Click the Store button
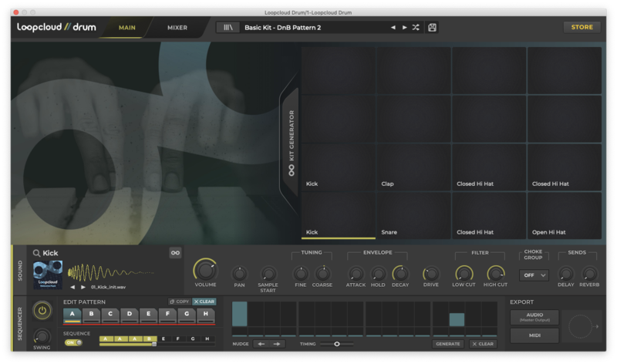The height and width of the screenshot is (364, 617). coord(582,27)
